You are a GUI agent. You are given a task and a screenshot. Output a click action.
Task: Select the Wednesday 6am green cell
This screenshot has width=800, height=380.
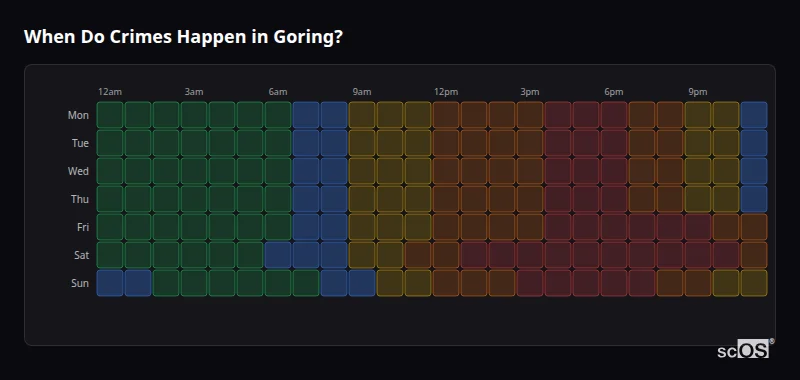click(x=278, y=171)
